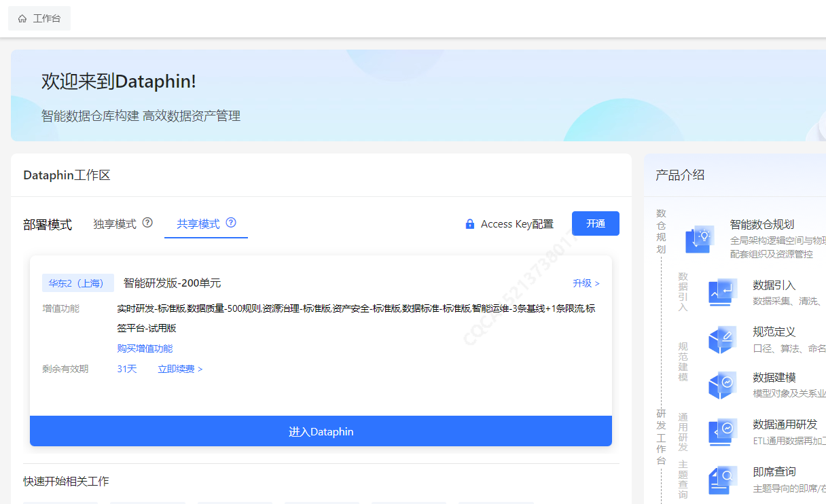Open the 数据建模 product icon
Screen dimensions: 826x504
tap(723, 385)
